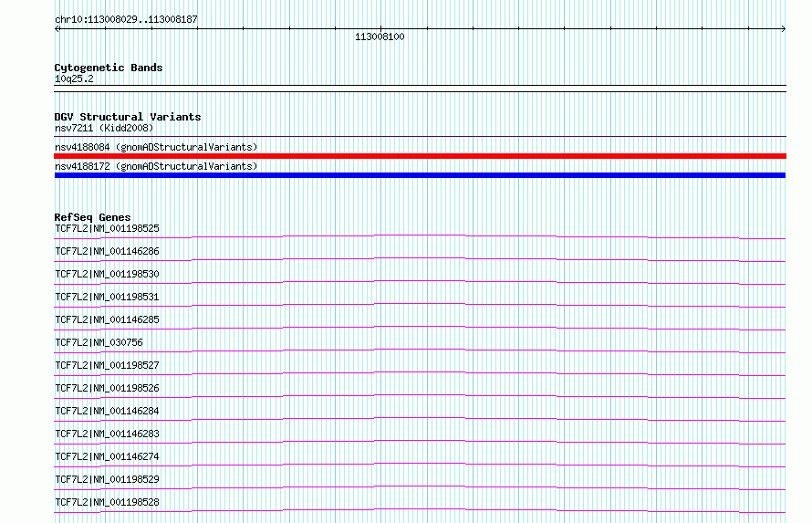Click the 113008100 ruler position label
This screenshot has height=523, width=812.
point(380,37)
